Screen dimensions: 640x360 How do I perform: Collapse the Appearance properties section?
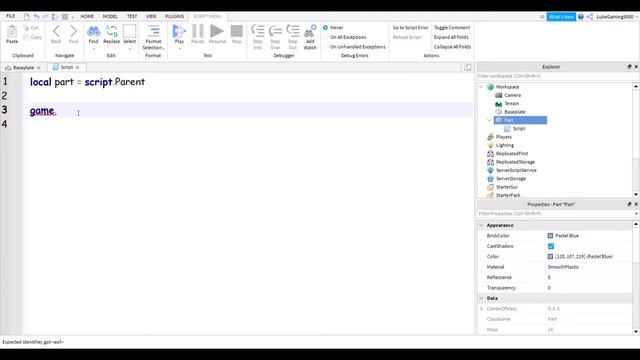(x=482, y=225)
